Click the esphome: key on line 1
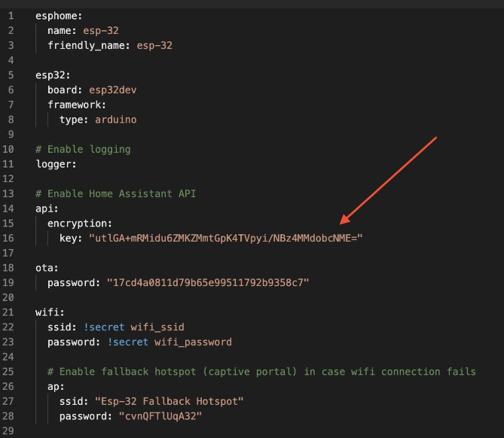The image size is (504, 438). point(59,16)
